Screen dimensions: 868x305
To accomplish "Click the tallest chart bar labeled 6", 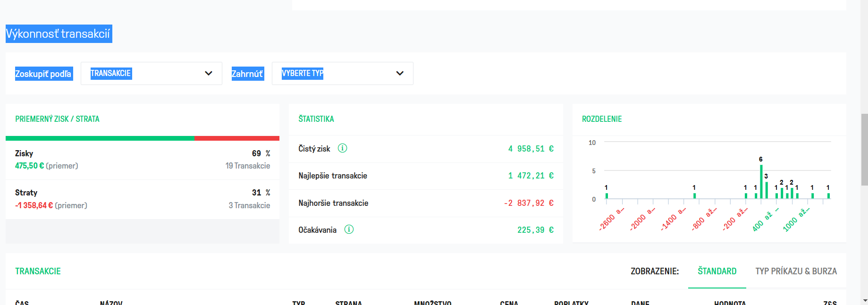I will [761, 182].
